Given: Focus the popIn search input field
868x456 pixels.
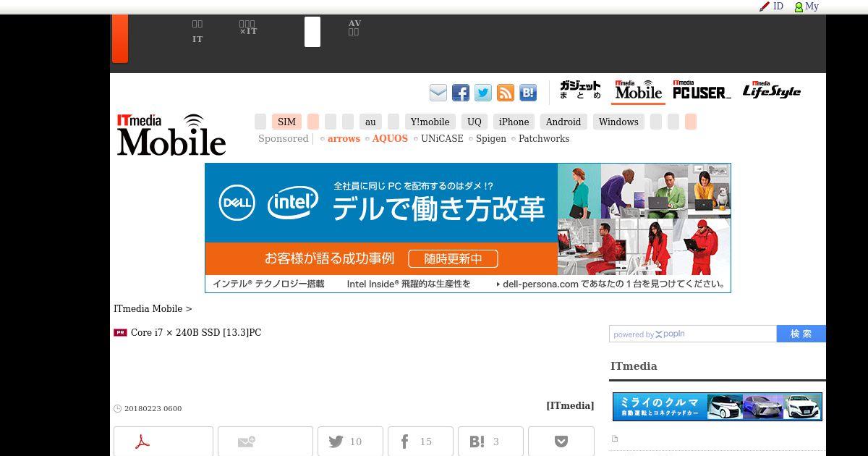Looking at the screenshot, I should pyautogui.click(x=693, y=334).
